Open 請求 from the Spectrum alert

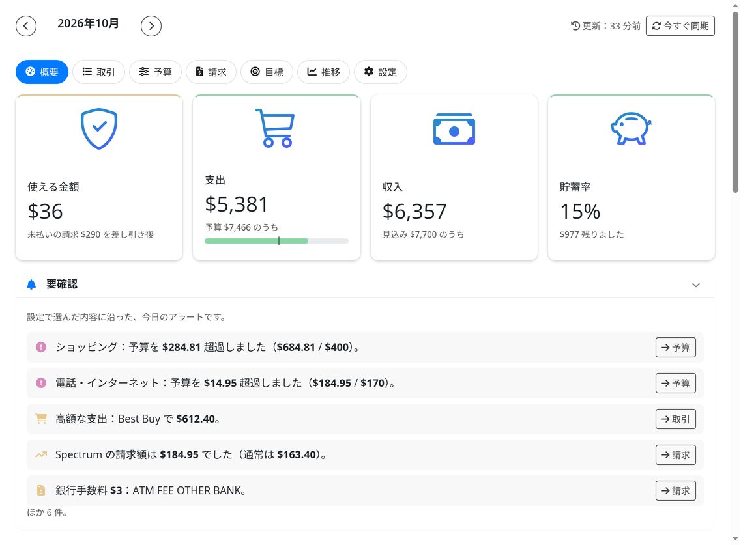[x=675, y=455]
